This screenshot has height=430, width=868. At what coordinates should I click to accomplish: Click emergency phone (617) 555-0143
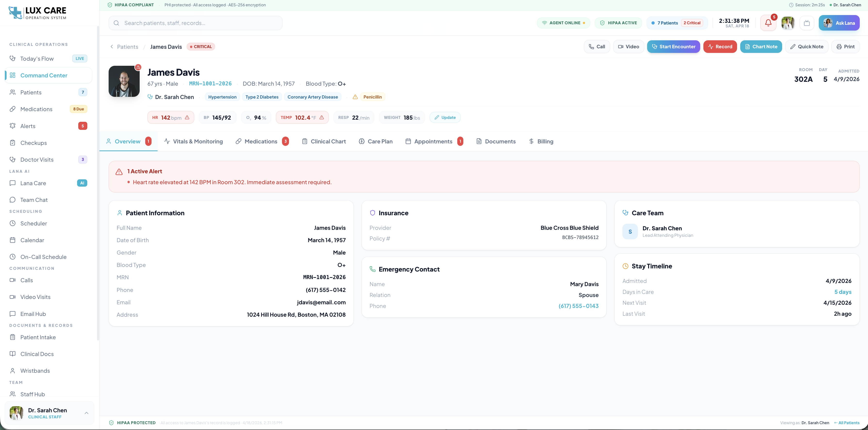[579, 306]
